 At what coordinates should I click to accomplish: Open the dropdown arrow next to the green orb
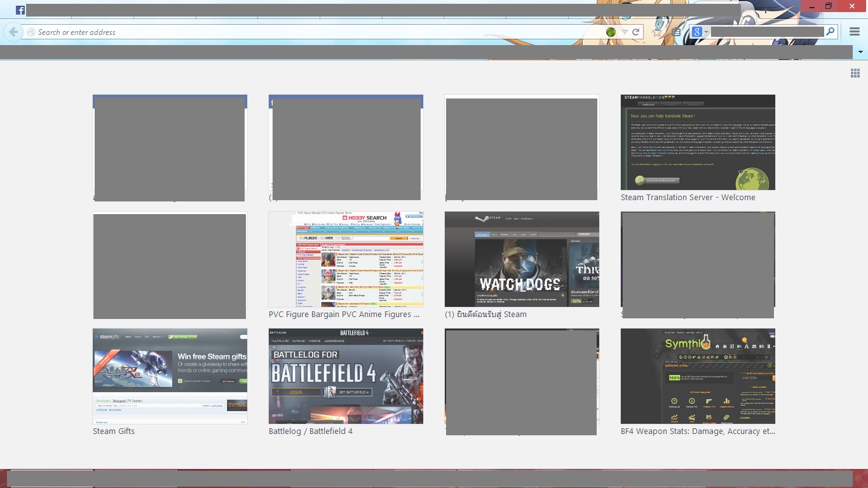(624, 32)
